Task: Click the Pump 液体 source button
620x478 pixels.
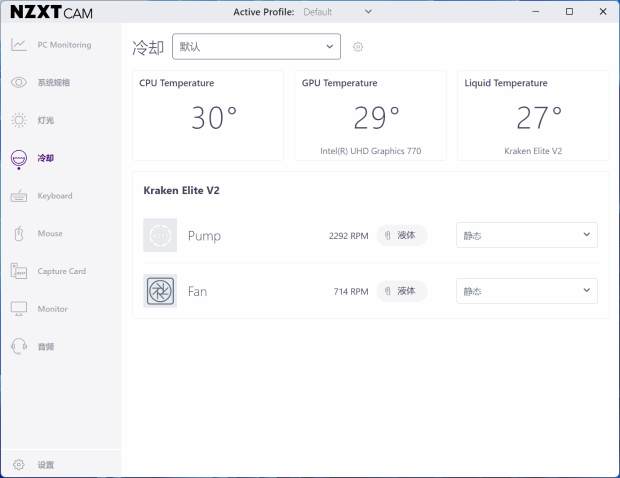Action: click(402, 235)
